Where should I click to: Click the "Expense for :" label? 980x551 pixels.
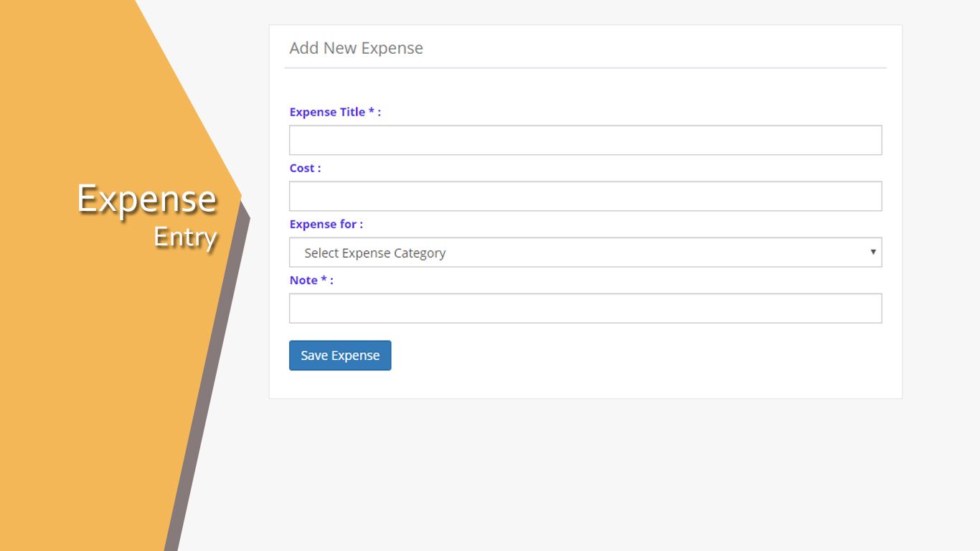[326, 224]
